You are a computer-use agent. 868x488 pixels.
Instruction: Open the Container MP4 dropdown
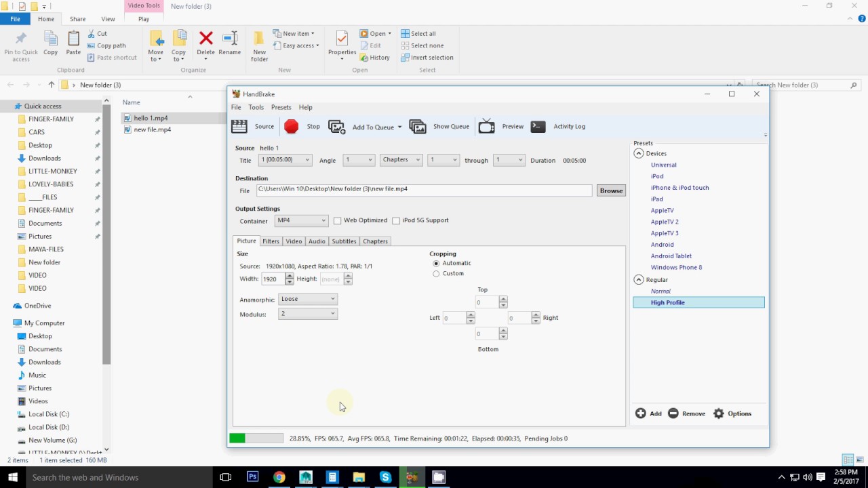pyautogui.click(x=301, y=220)
